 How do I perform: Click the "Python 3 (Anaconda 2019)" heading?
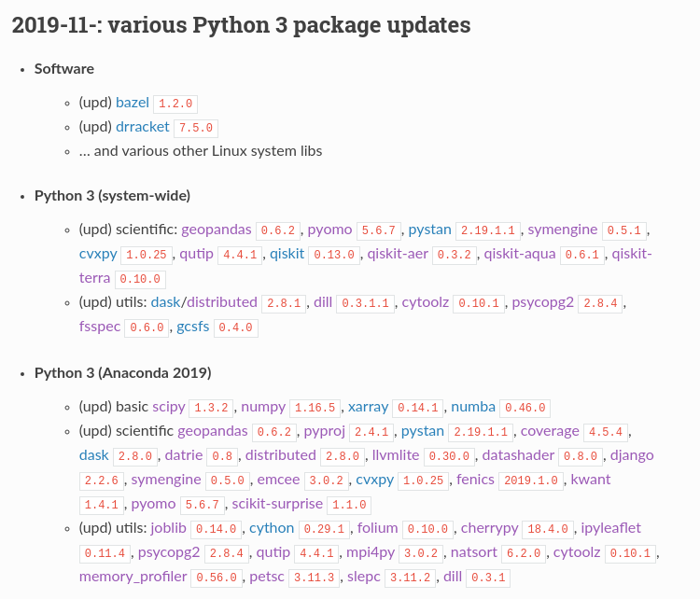(x=123, y=372)
